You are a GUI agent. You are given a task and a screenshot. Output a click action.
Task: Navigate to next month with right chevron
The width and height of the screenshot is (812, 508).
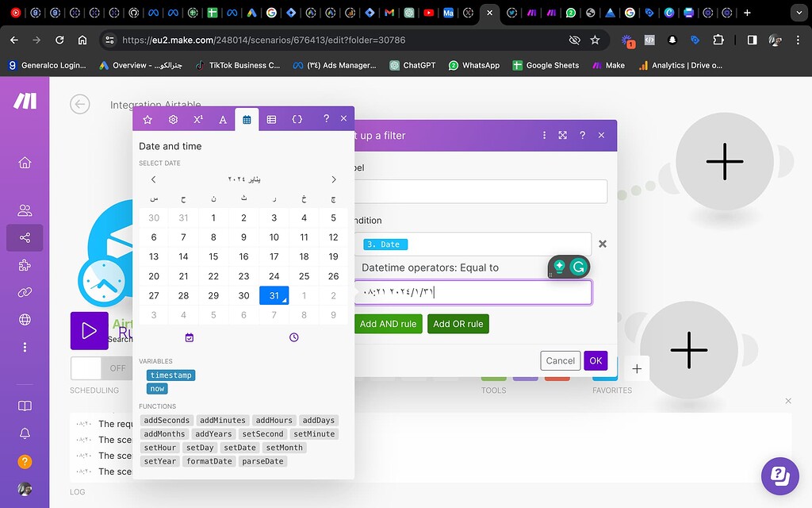coord(333,179)
